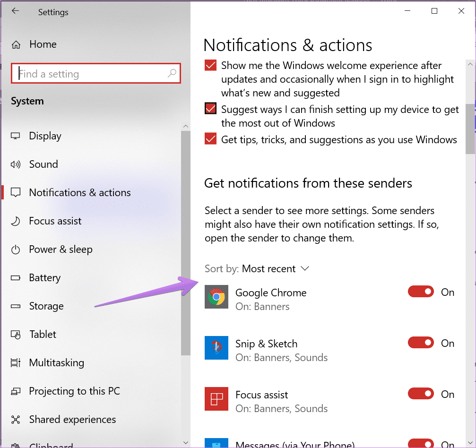Open the Sort by Most recent dropdown
476x448 pixels.
pos(257,268)
